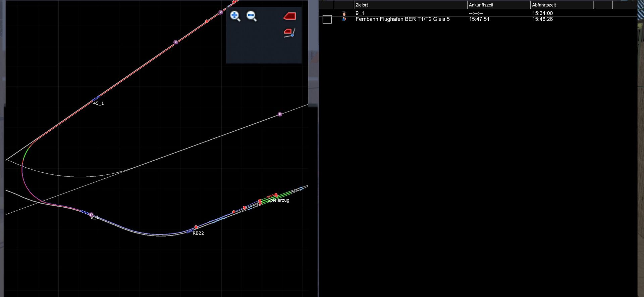Select the red signal dot above RB22
This screenshot has height=297, width=644.
coord(196,227)
